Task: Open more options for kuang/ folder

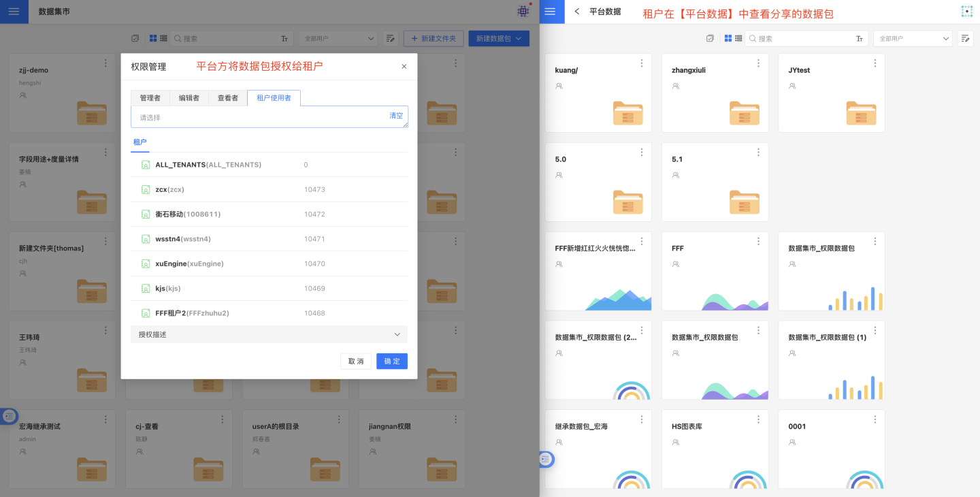Action: coord(642,63)
